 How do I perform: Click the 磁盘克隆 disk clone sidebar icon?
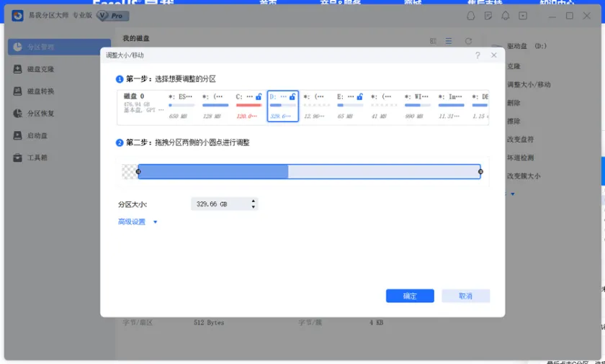(18, 70)
